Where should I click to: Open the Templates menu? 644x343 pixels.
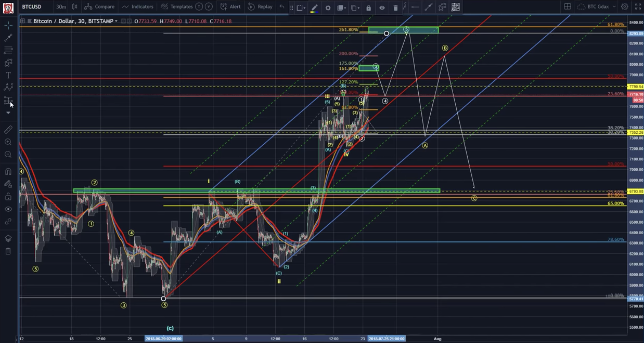pyautogui.click(x=177, y=7)
